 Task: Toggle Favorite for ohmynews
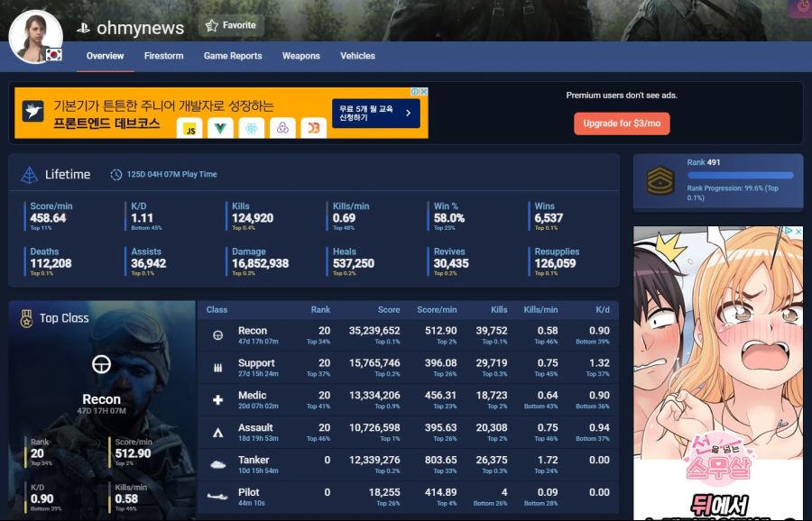pyautogui.click(x=231, y=26)
